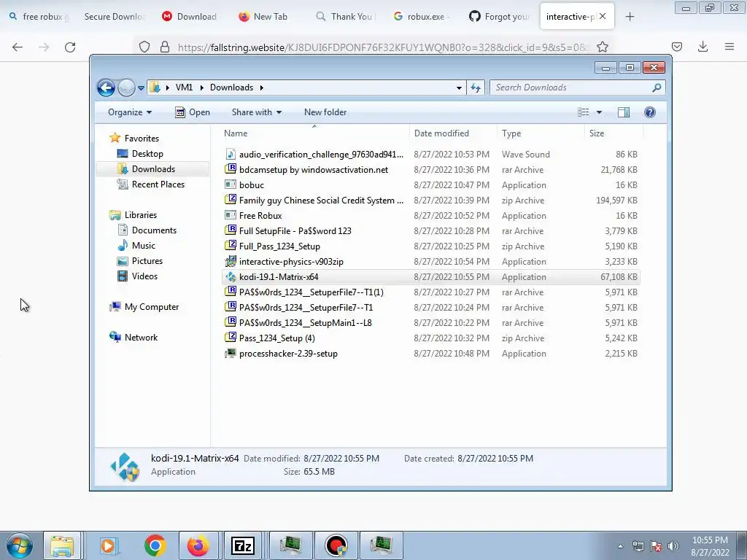Select the Free Robux application icon
The image size is (747, 560).
point(231,215)
